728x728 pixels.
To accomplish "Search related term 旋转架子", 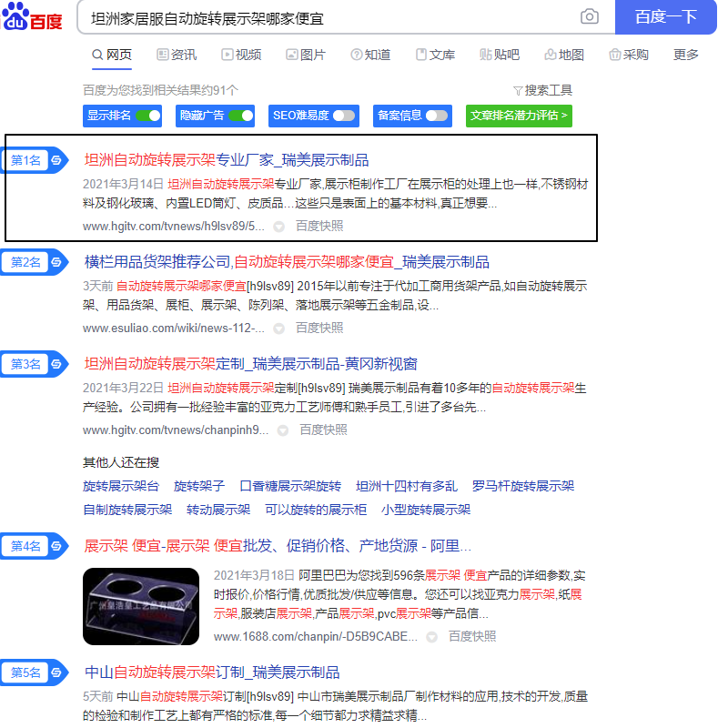I will click(x=199, y=486).
